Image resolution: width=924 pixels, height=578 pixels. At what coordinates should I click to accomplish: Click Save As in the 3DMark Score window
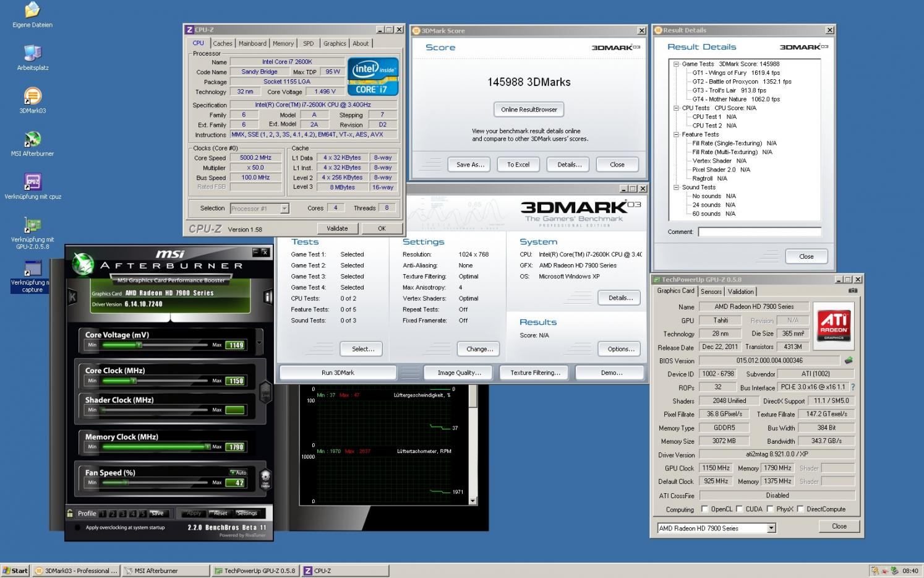(x=470, y=165)
